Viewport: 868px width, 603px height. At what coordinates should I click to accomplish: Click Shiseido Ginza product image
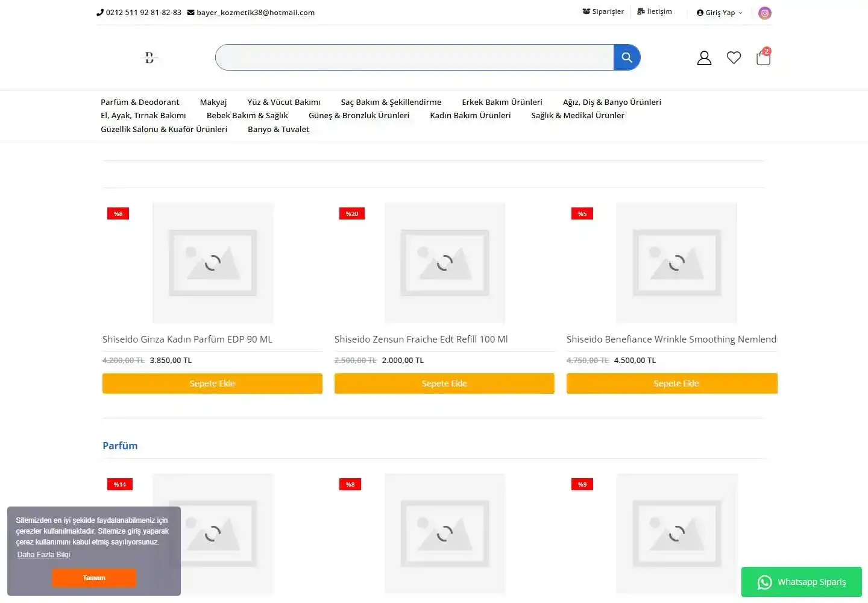tap(213, 263)
